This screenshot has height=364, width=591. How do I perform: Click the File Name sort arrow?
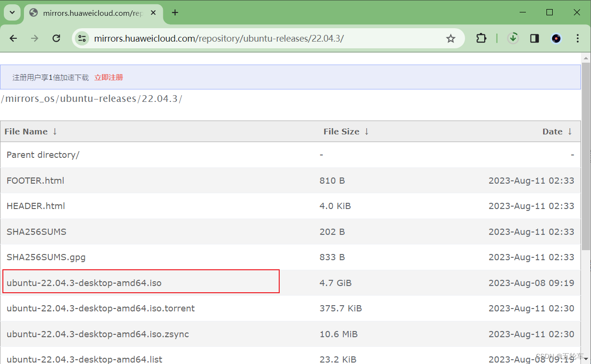click(x=55, y=132)
